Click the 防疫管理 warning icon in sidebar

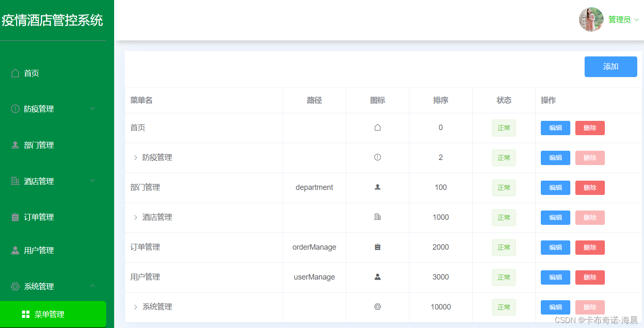[x=16, y=109]
